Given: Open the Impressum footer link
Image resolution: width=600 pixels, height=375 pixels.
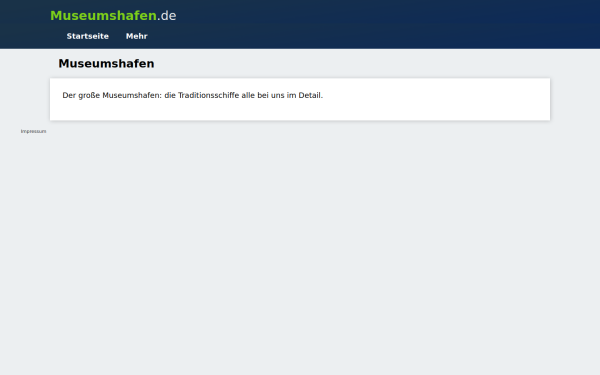Looking at the screenshot, I should coord(33,131).
